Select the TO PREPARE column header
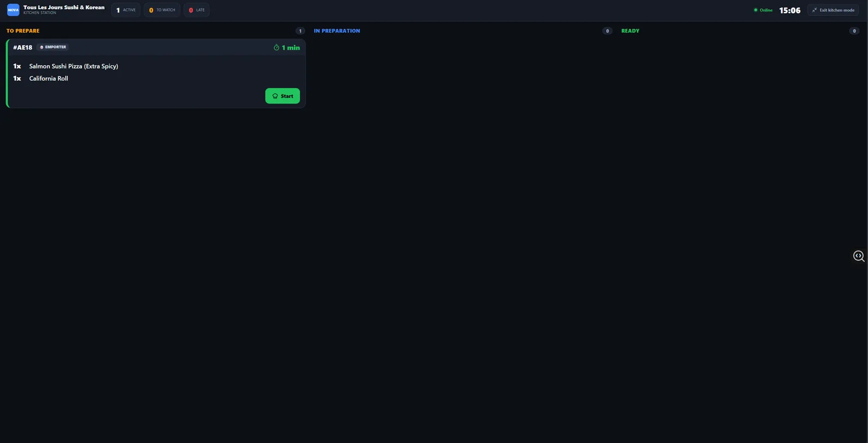 point(23,31)
